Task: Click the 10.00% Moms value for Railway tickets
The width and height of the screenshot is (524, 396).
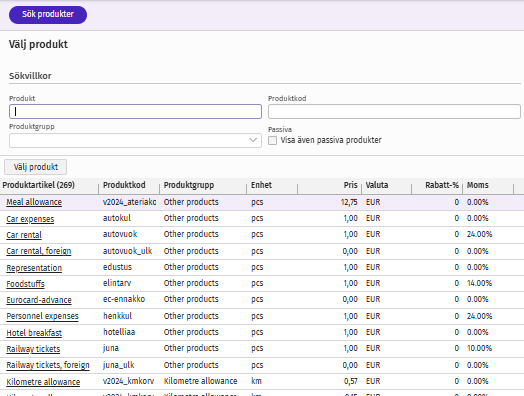Action: point(479,348)
